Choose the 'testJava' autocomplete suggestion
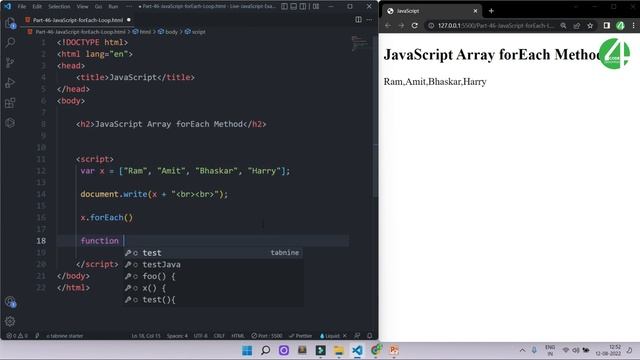Screen dimensions: 640x360 [x=213, y=264]
